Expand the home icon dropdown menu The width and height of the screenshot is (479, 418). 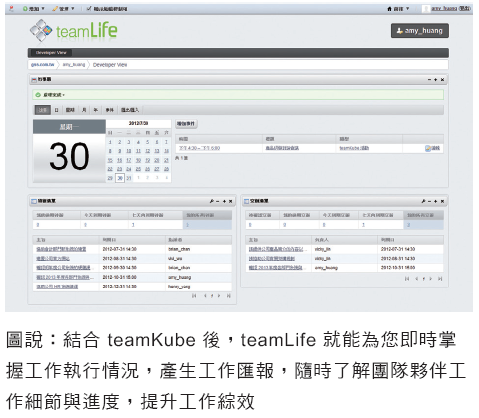tap(398, 9)
